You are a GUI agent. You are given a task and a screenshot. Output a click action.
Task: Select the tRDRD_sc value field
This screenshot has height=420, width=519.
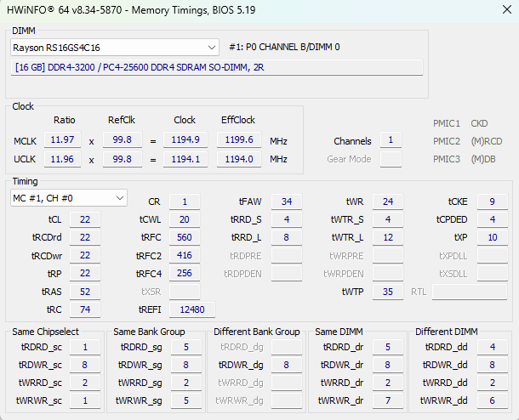pyautogui.click(x=85, y=347)
